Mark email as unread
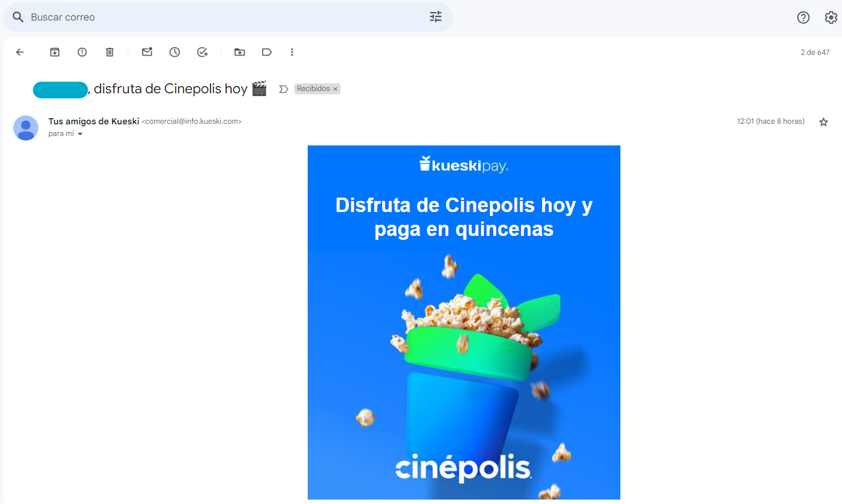The width and height of the screenshot is (842, 504). coord(147,52)
